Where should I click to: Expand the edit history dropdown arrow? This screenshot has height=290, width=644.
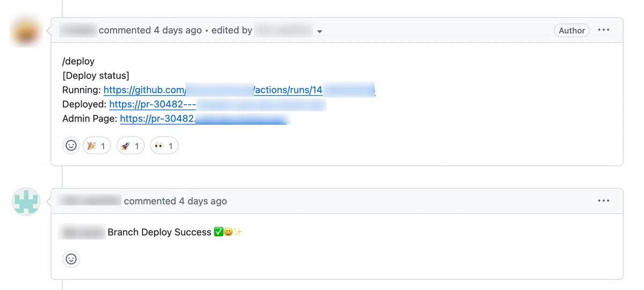click(x=320, y=31)
